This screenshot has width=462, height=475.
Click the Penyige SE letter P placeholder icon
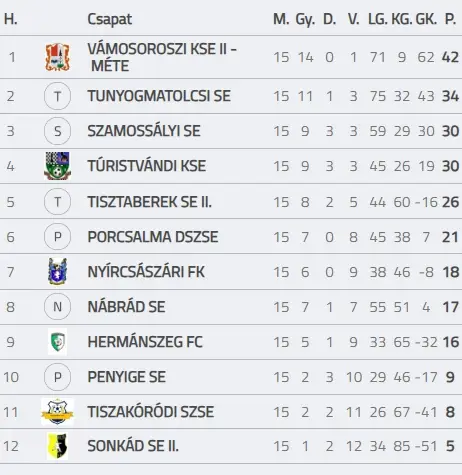coord(57,377)
